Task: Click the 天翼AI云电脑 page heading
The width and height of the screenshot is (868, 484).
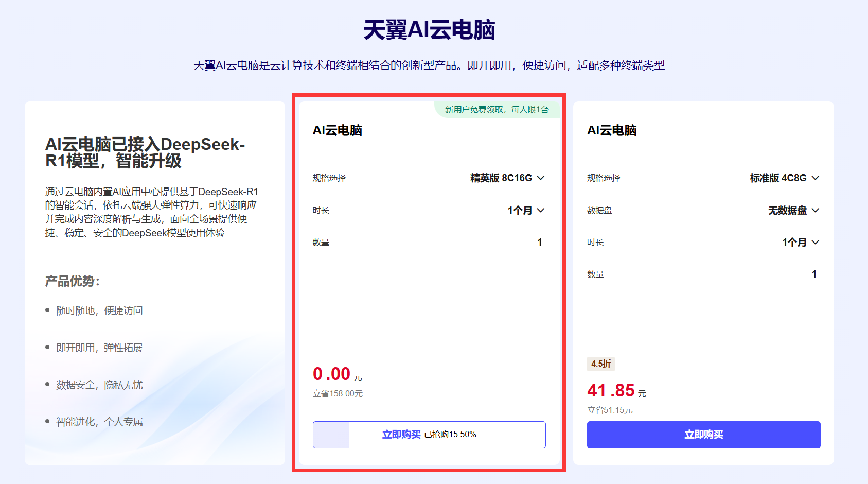Action: [x=429, y=30]
